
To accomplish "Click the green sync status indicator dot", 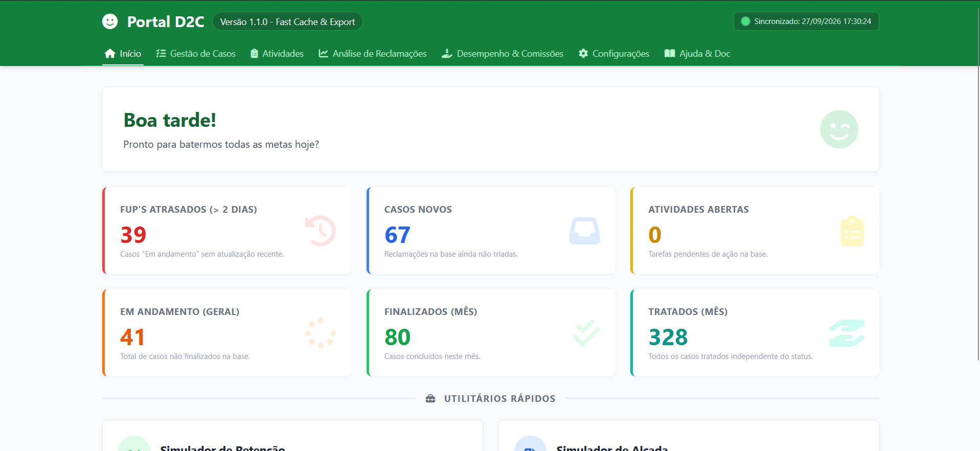I will 745,21.
